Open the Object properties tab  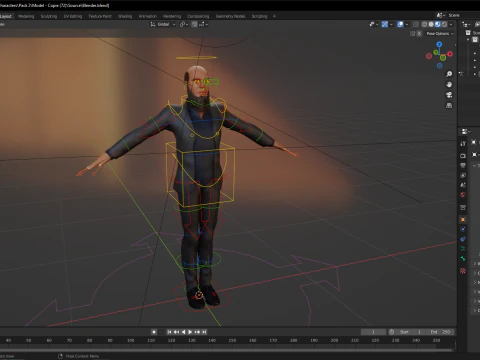(463, 220)
